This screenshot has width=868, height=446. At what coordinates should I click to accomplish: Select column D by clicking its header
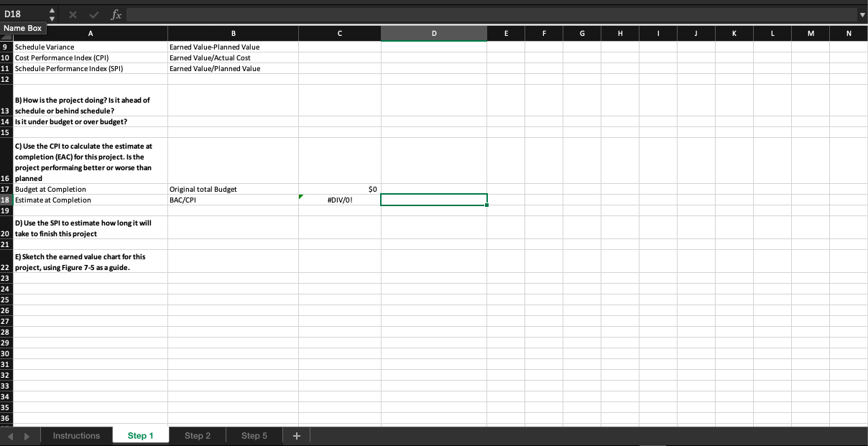[x=434, y=33]
